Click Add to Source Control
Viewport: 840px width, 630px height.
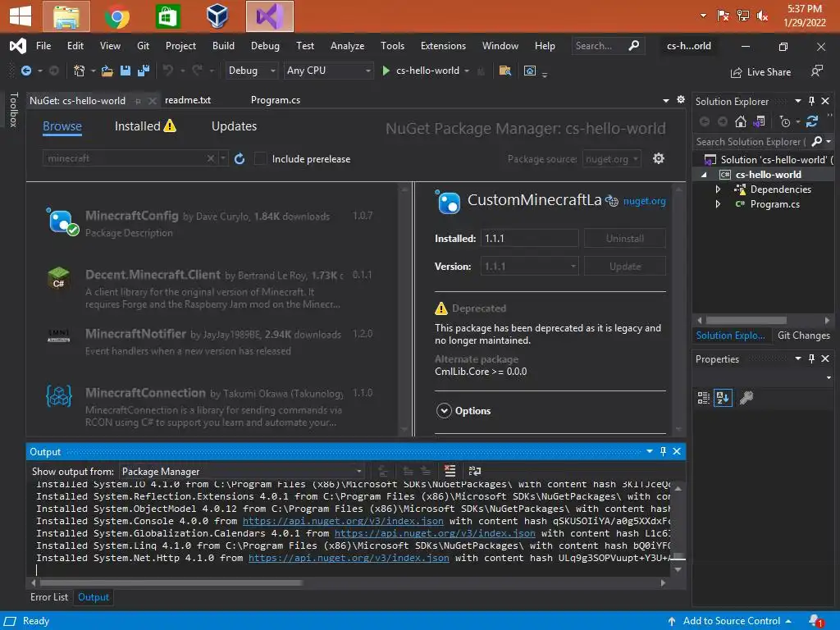point(731,621)
